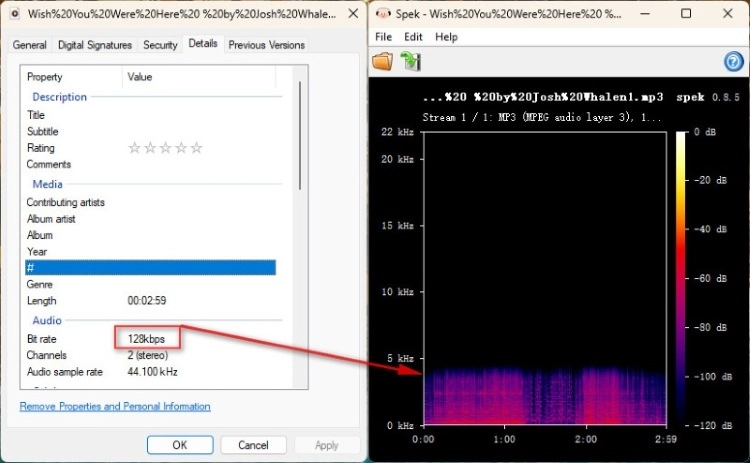Viewport: 750px width, 463px height.
Task: Open the Edit menu in Spek
Action: [413, 37]
